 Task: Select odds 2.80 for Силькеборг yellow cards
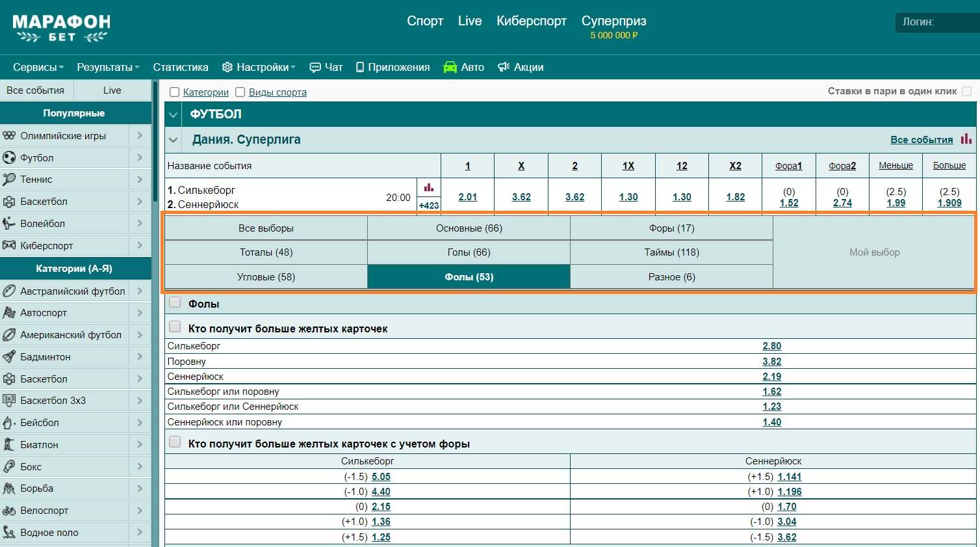point(772,346)
